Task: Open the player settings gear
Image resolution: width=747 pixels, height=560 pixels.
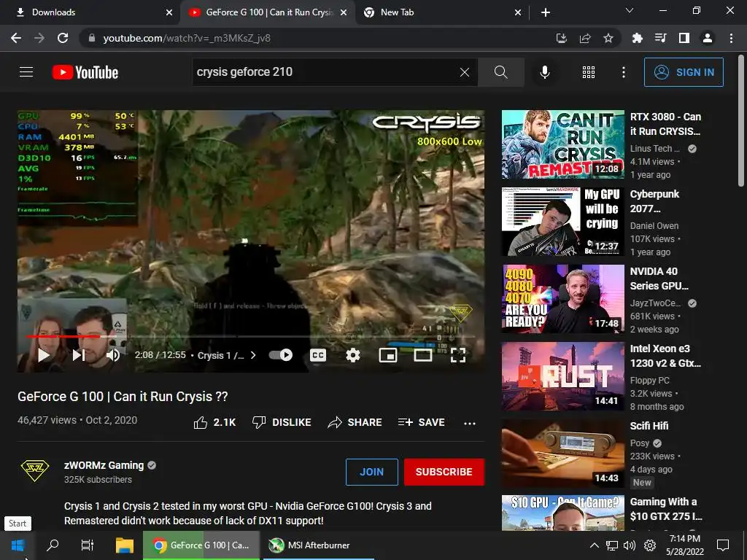Action: coord(353,355)
